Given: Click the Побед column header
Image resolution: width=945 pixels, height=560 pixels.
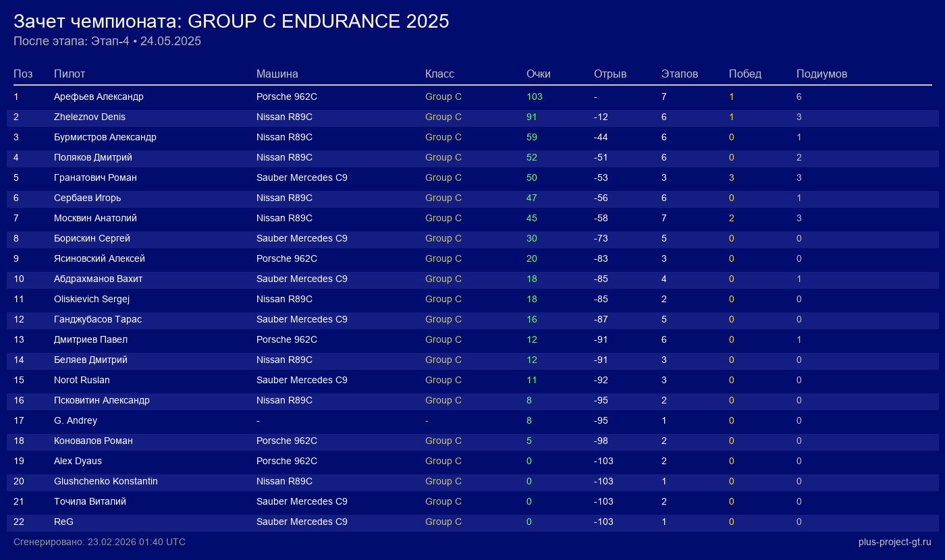Looking at the screenshot, I should point(745,74).
